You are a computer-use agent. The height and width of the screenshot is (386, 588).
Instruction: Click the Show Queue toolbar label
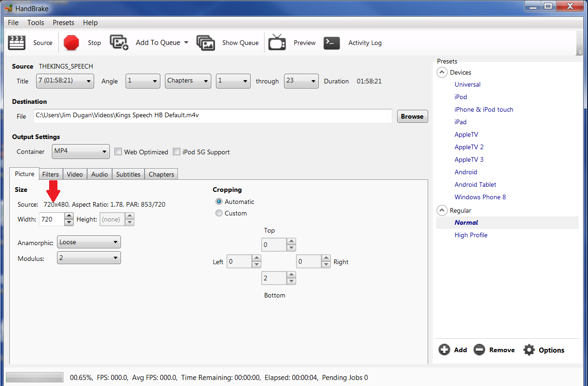tap(240, 43)
